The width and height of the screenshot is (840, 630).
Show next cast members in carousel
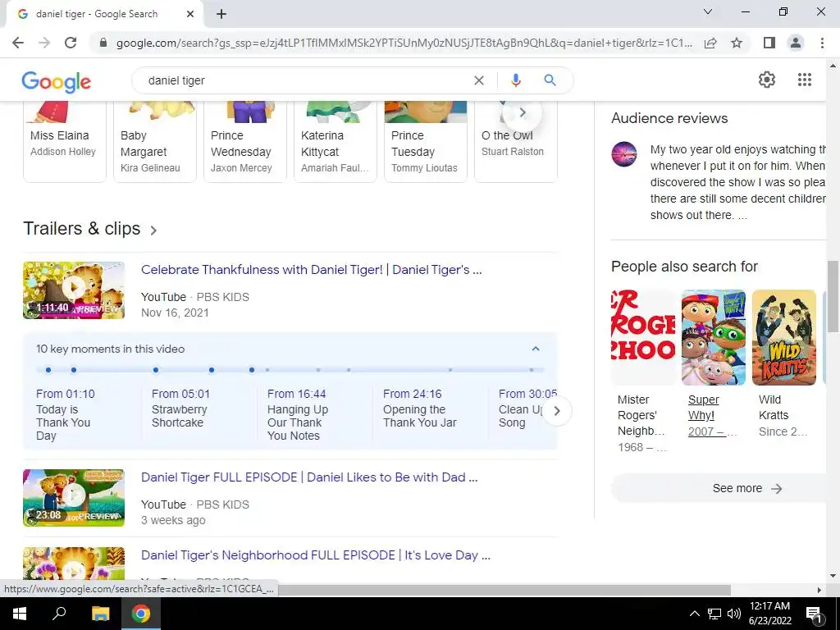pos(523,112)
